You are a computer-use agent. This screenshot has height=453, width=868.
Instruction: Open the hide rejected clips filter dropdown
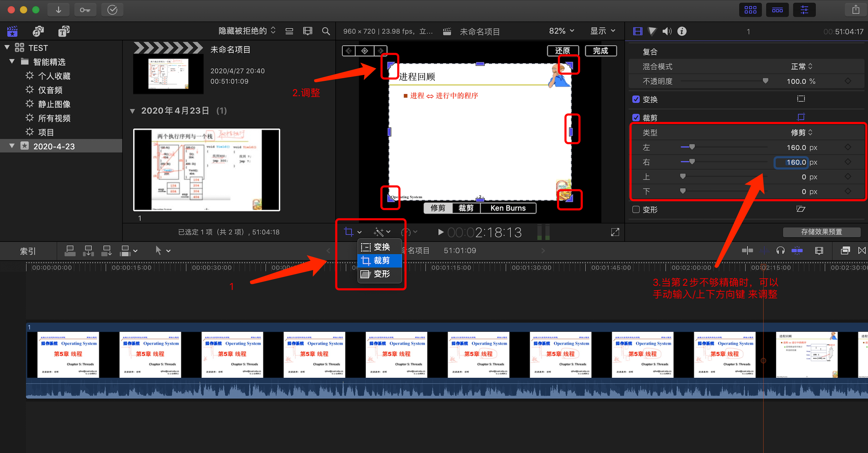pyautogui.click(x=247, y=31)
